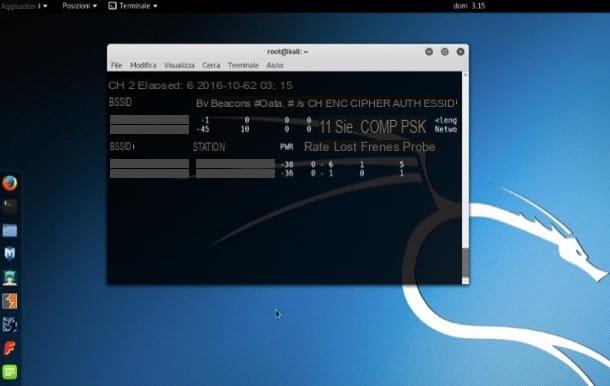Click the clock showing dom 3.15
This screenshot has height=386, width=610.
pos(469,6)
